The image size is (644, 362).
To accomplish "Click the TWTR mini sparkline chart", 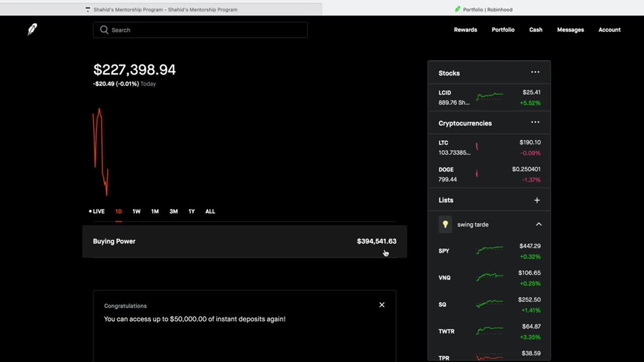I will point(490,330).
